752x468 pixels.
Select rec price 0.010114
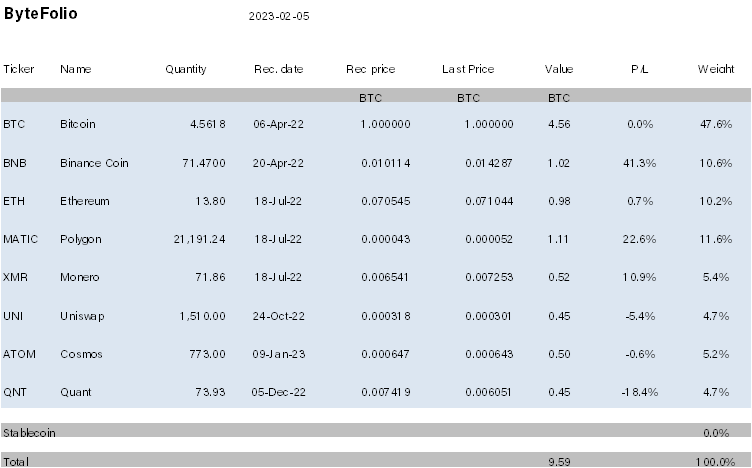tap(386, 163)
